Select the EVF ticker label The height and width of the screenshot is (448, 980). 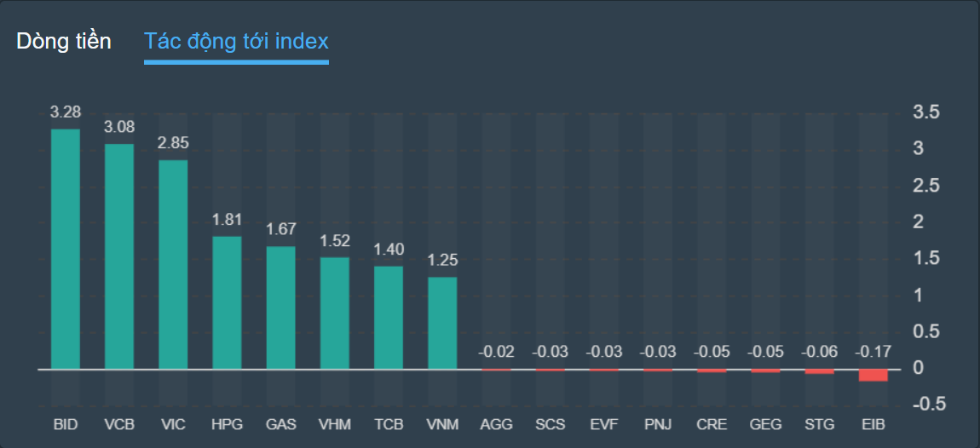point(604,423)
